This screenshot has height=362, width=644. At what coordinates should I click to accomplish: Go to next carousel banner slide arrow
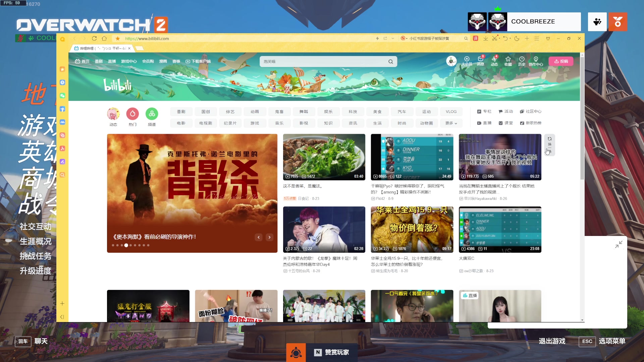coord(269,237)
